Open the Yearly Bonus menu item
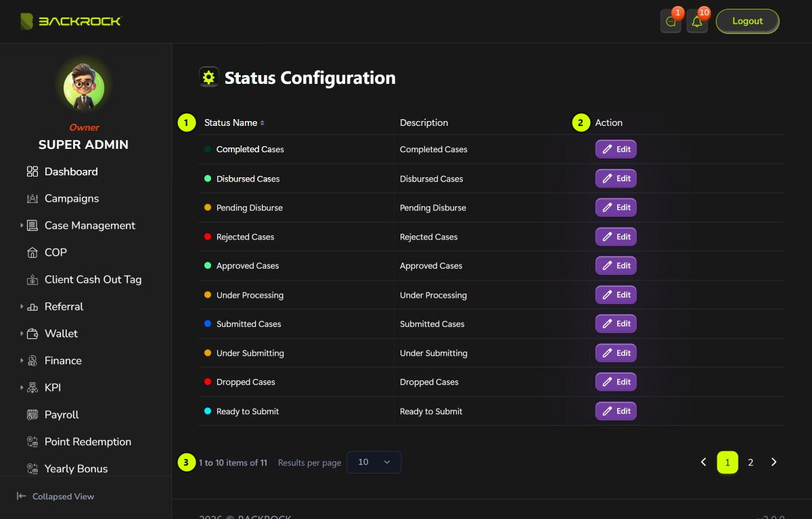This screenshot has height=519, width=812. [x=76, y=469]
